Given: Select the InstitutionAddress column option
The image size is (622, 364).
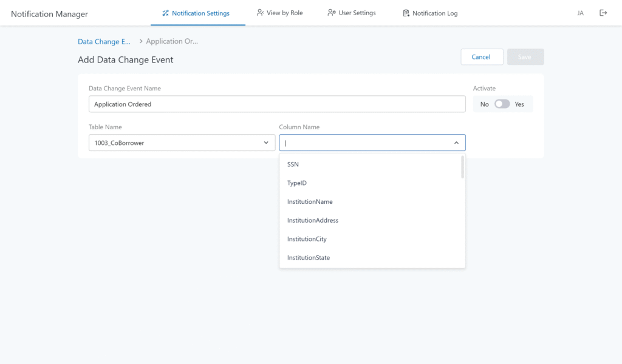Looking at the screenshot, I should [x=312, y=221].
